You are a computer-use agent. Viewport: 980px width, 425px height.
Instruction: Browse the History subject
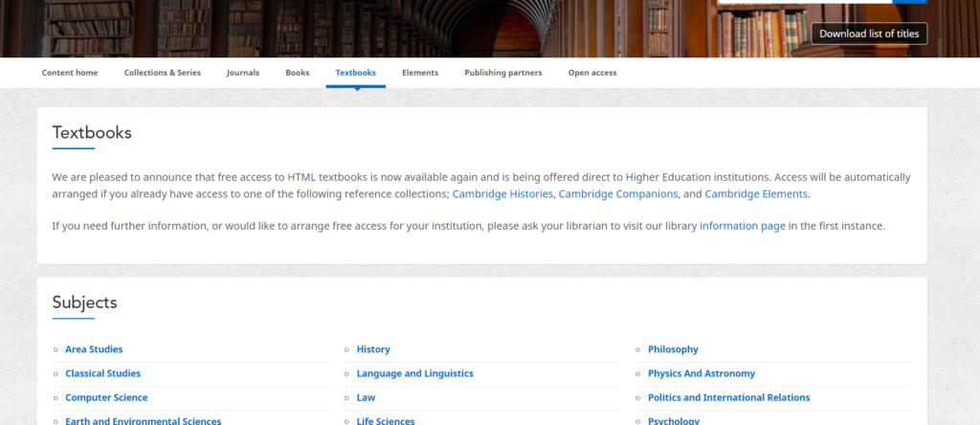[373, 349]
